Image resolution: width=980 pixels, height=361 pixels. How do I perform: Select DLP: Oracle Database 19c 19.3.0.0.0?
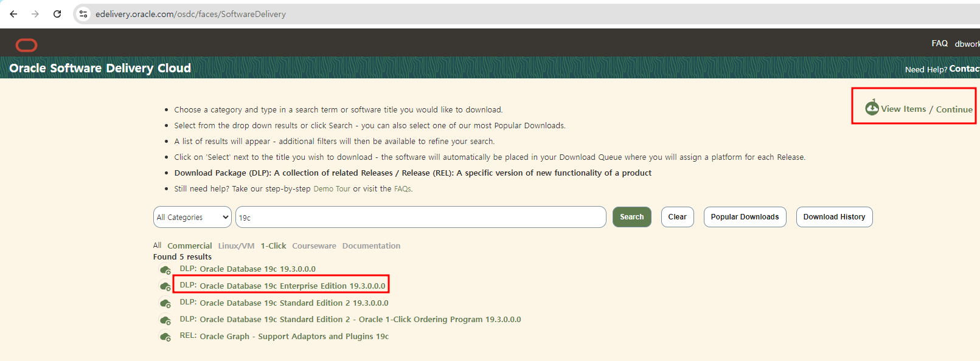[248, 269]
